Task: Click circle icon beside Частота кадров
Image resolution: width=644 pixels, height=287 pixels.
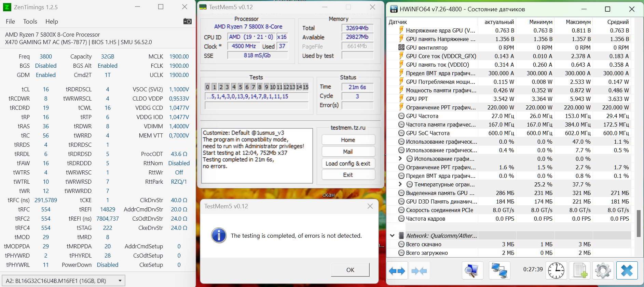Action: 401,219
